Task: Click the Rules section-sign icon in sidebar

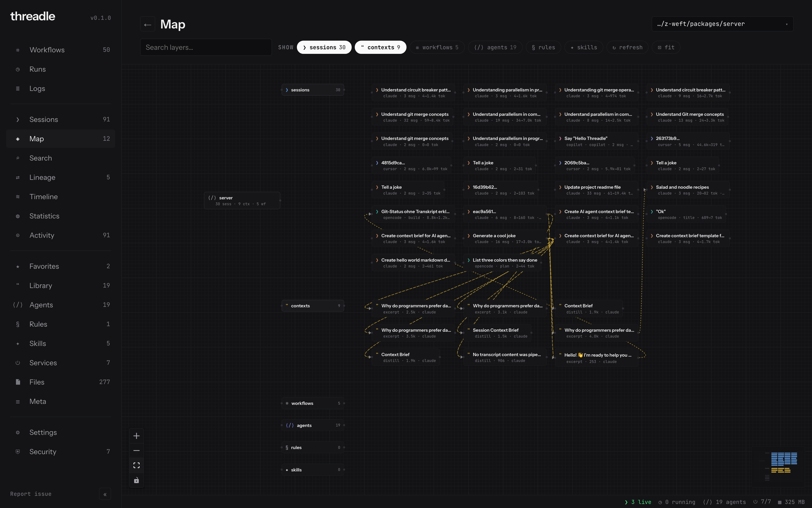Action: point(18,324)
